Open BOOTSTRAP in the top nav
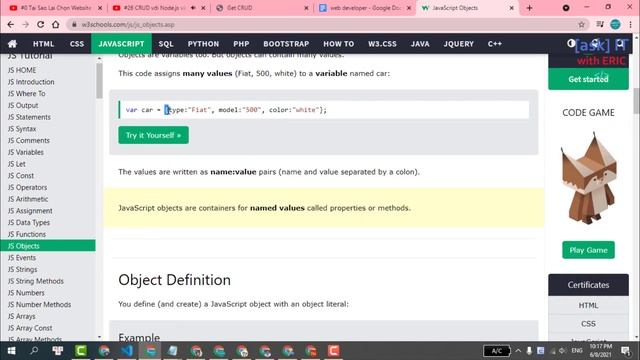This screenshot has width=640, height=360. tap(286, 44)
